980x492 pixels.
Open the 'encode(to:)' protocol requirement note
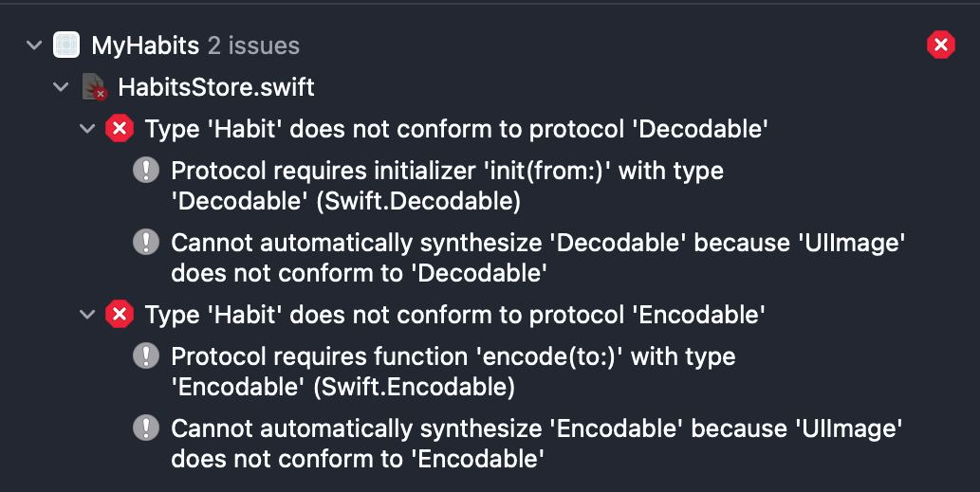(453, 372)
